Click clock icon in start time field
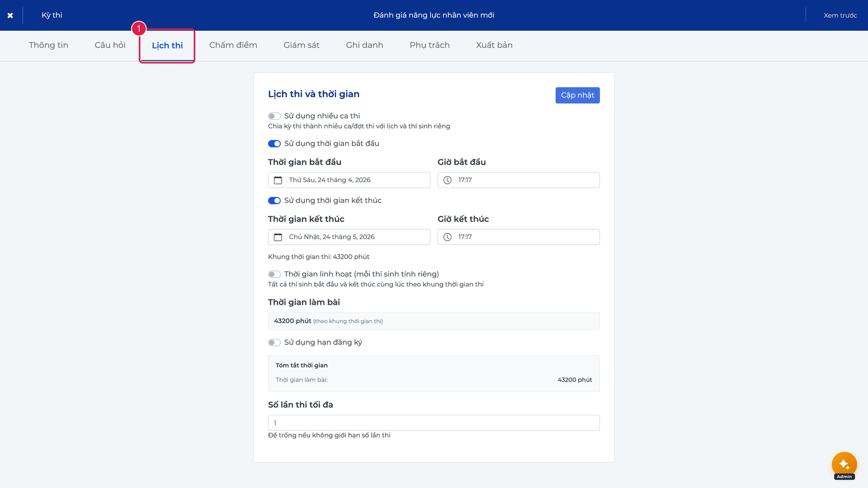 coord(448,180)
